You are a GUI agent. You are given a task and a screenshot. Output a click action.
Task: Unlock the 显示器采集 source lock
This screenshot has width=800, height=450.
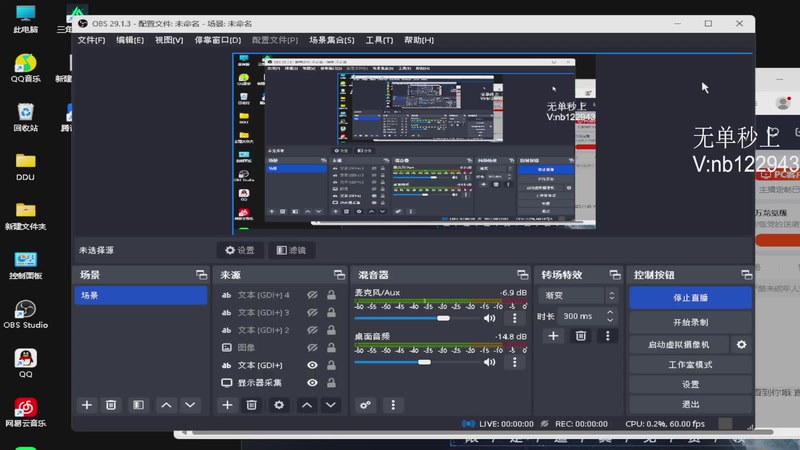(x=331, y=383)
